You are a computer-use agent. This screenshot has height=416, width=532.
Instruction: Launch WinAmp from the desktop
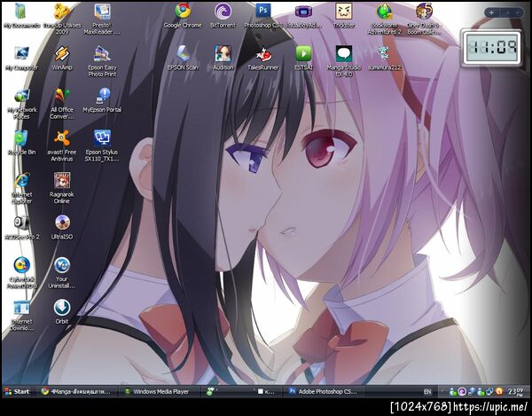click(62, 59)
